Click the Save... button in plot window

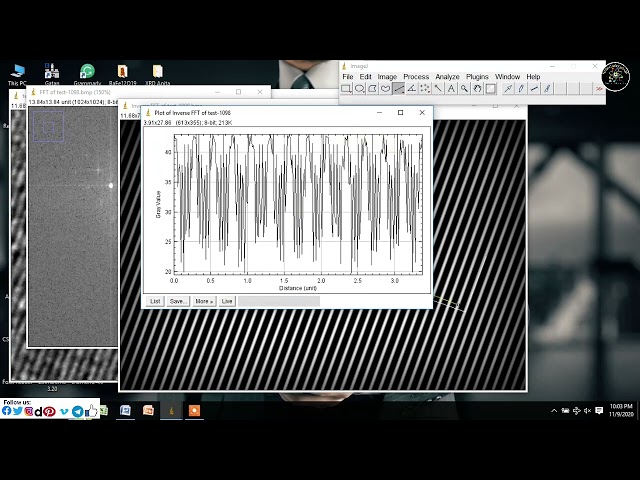tap(178, 301)
